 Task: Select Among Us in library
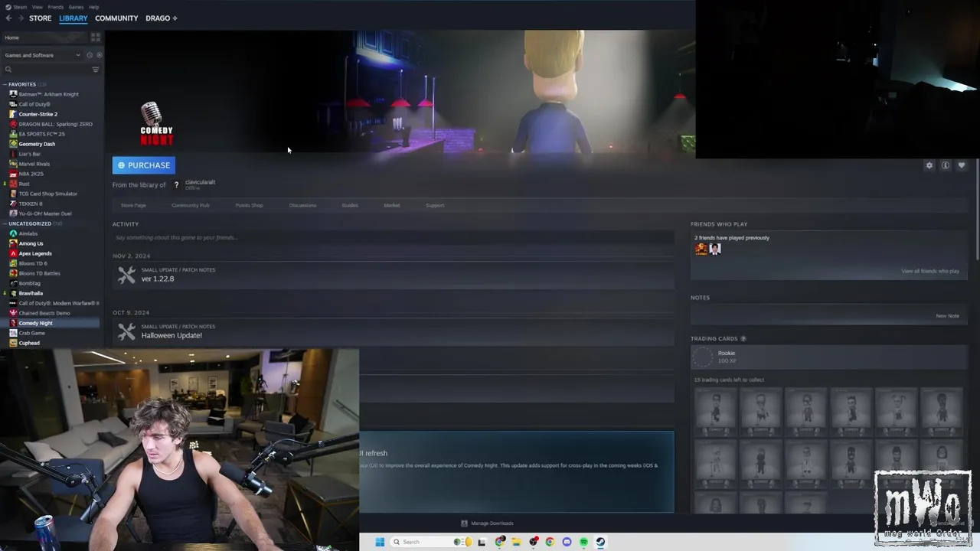(31, 243)
